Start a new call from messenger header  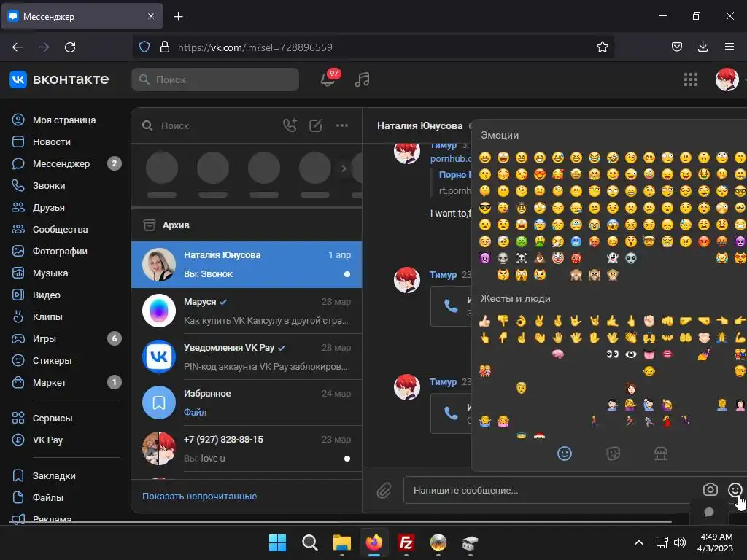point(290,125)
